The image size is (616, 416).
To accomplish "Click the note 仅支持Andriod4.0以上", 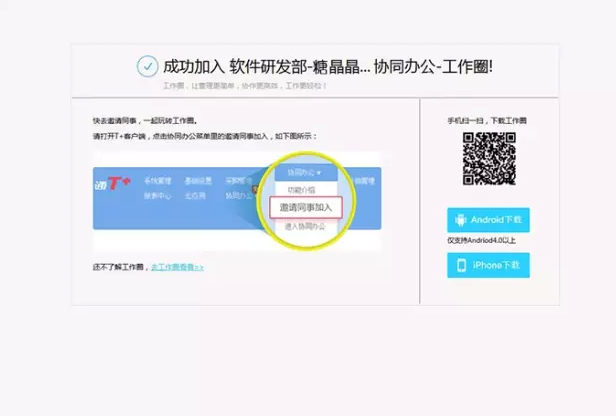I will click(x=481, y=240).
